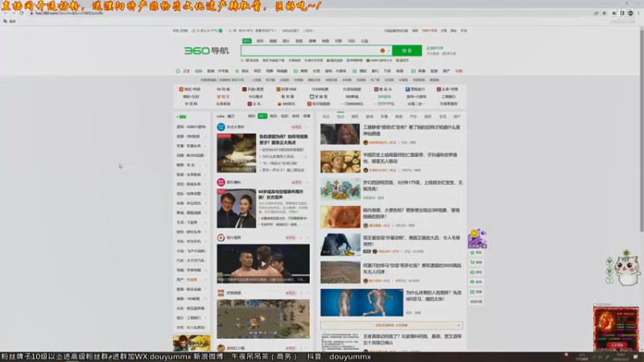Click the 淘宝·特卖 site link

tap(190, 89)
